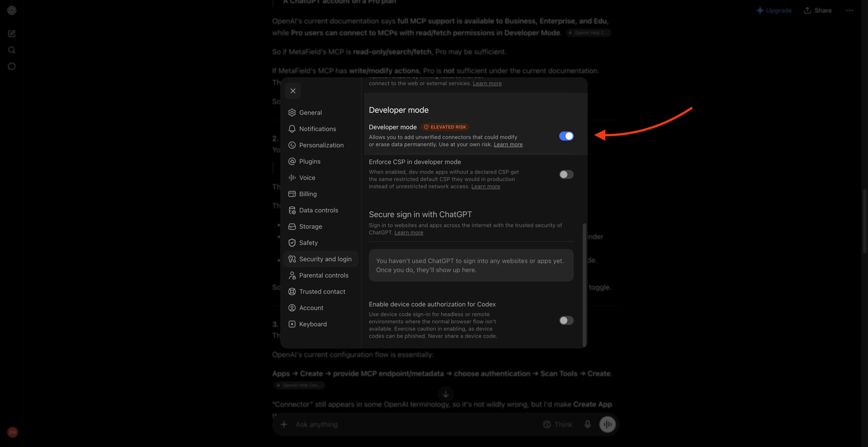868x447 pixels.
Task: Open the Security and login tab
Action: pos(321,259)
